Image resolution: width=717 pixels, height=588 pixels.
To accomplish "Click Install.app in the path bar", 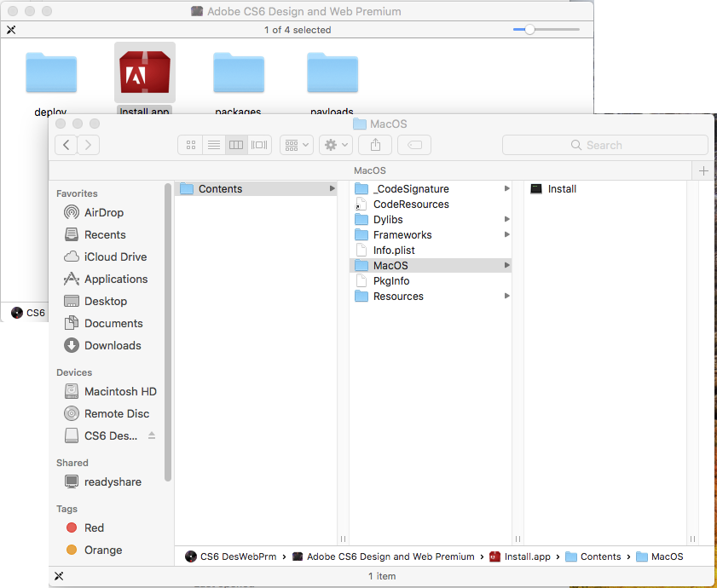I will pyautogui.click(x=520, y=557).
